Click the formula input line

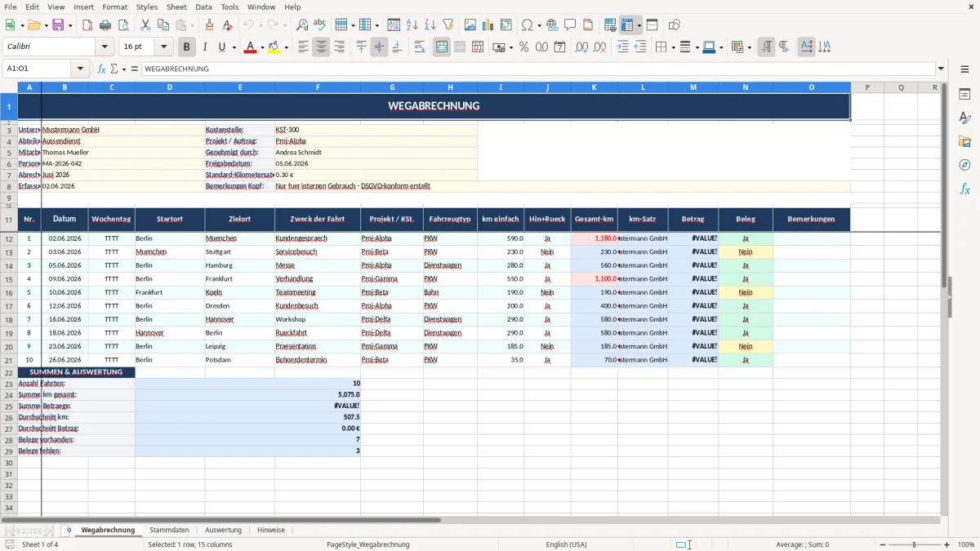click(538, 69)
